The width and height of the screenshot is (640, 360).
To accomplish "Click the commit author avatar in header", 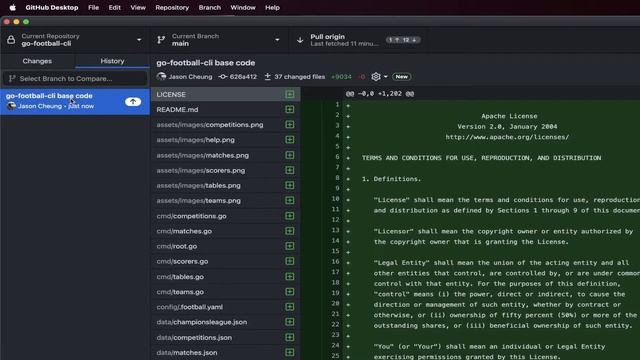I will [161, 77].
